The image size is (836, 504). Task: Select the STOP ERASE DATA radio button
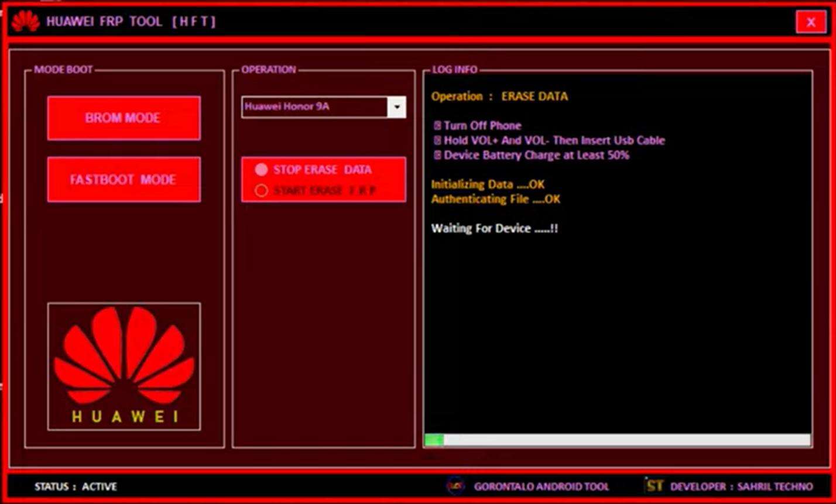261,170
